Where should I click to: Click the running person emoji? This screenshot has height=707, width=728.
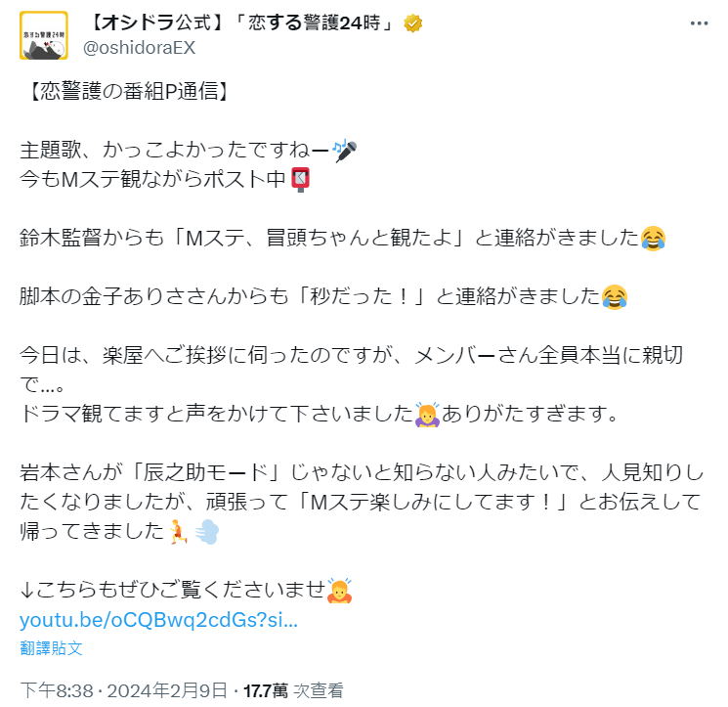pyautogui.click(x=178, y=531)
